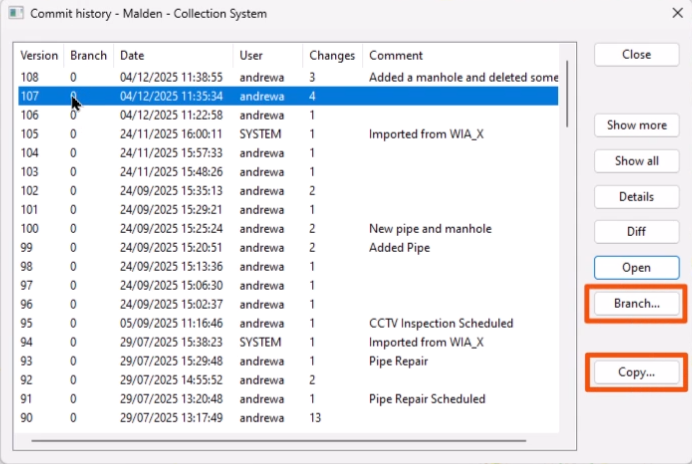Select version 100 row
Image resolution: width=692 pixels, height=464 pixels.
(288, 229)
